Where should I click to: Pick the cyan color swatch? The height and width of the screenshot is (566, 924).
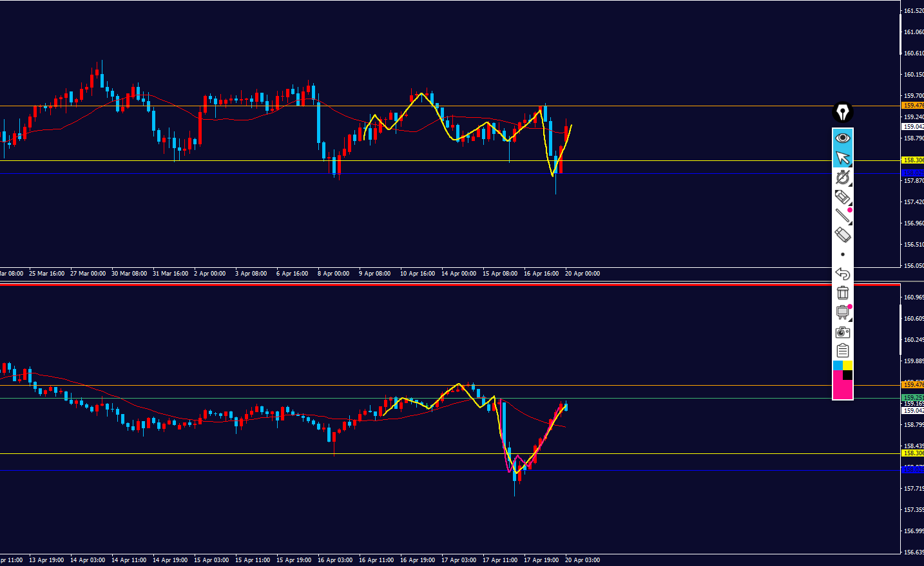[838, 366]
